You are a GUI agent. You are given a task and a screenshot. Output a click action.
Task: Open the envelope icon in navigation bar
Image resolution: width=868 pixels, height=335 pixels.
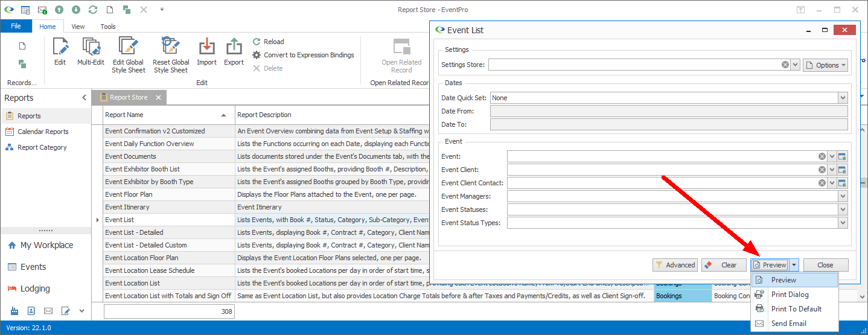tap(48, 311)
